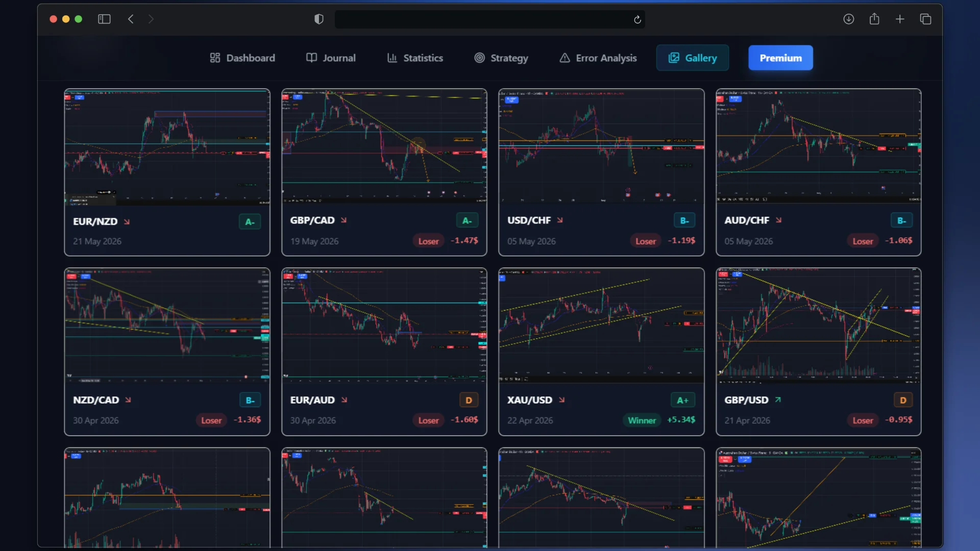Click the browser address bar

coord(489,19)
